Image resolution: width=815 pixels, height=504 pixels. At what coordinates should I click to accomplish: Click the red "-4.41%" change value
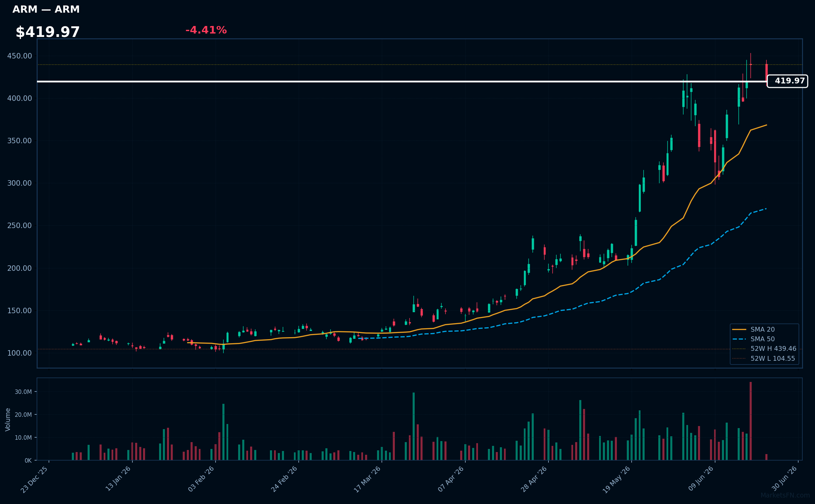coord(206,30)
